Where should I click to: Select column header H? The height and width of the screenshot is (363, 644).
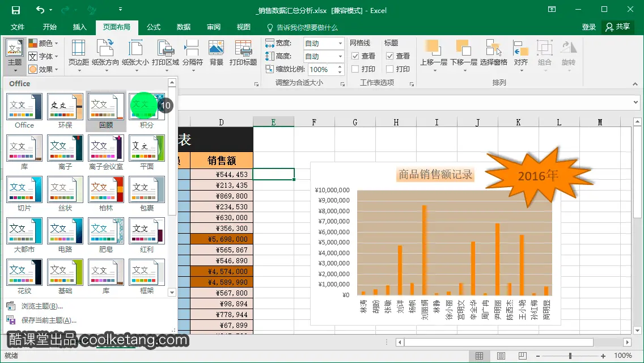click(396, 122)
